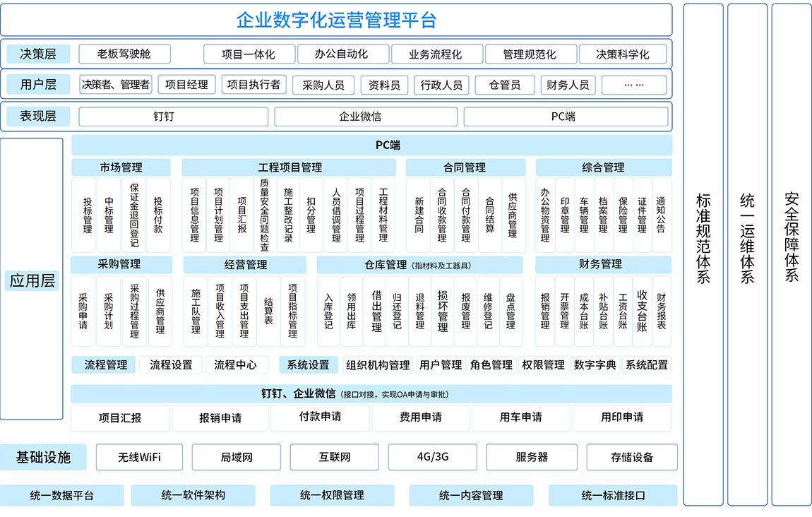The image size is (812, 517).
Task: Open 新建合同 under 合同管理
Action: click(419, 215)
